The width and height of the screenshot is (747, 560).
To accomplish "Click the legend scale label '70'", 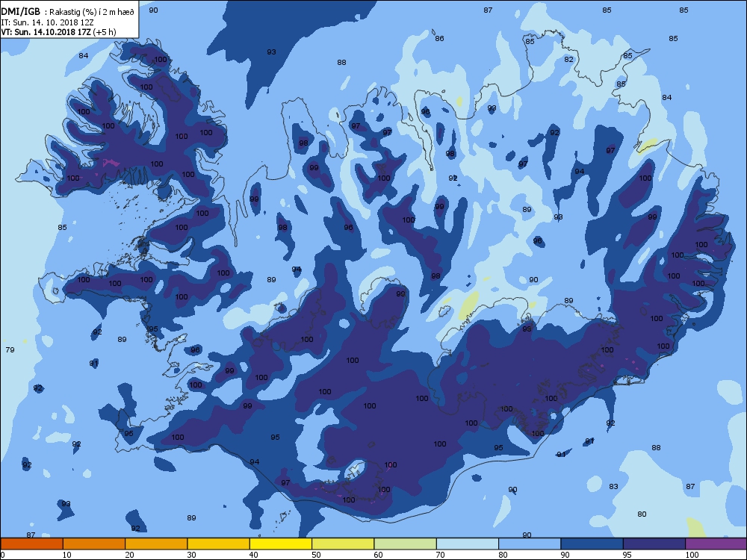I will pos(440,555).
